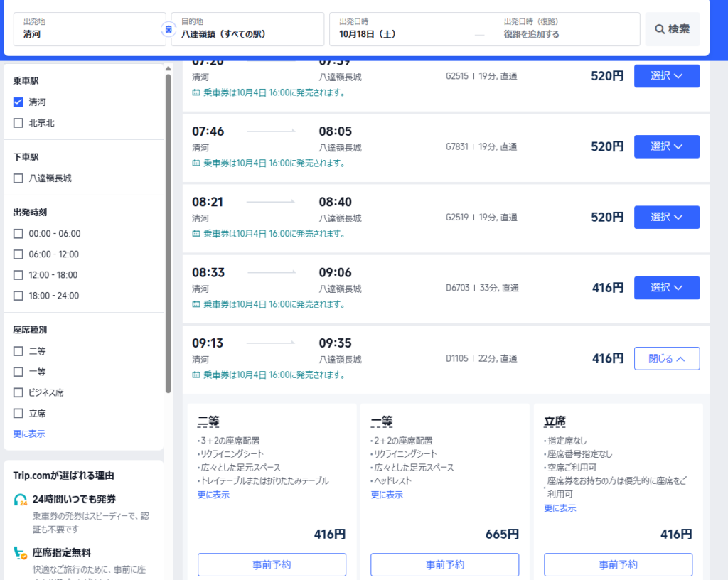Click calendar icon under 07:46 train

coord(196,163)
